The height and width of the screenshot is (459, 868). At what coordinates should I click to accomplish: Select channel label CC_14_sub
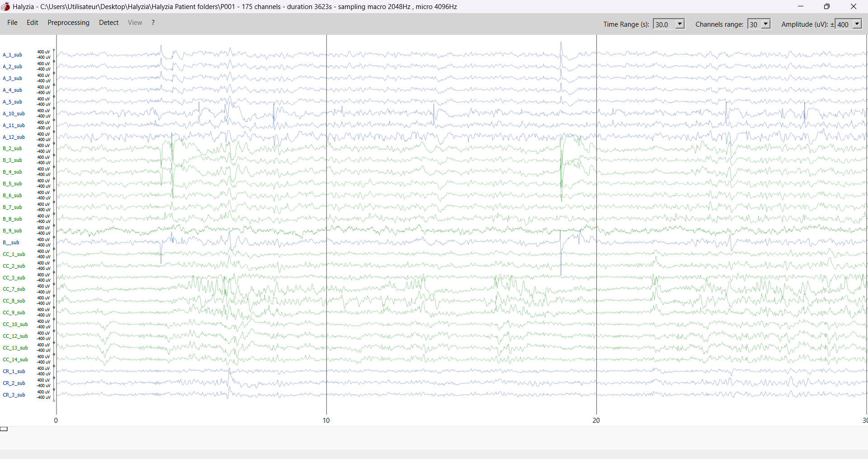tap(15, 360)
